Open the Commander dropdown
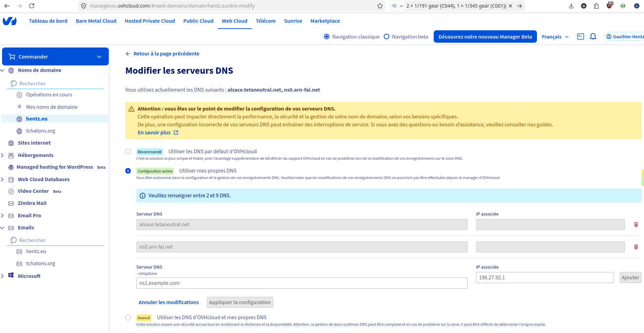644x333 pixels. point(55,56)
